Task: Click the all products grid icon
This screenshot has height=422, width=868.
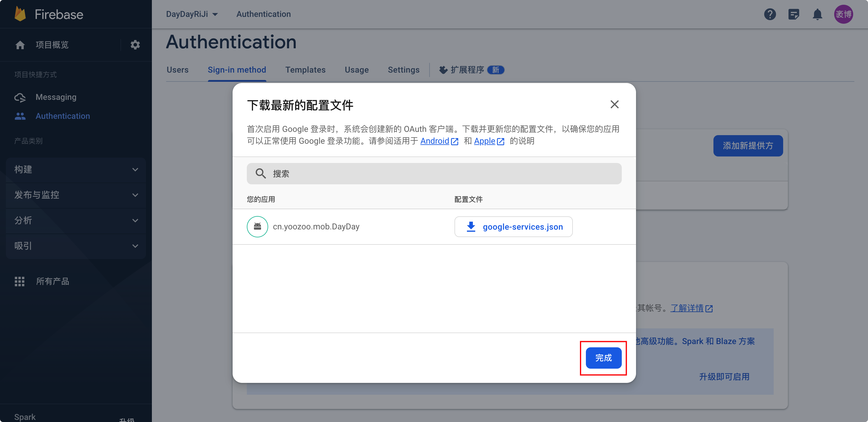Action: [x=20, y=281]
